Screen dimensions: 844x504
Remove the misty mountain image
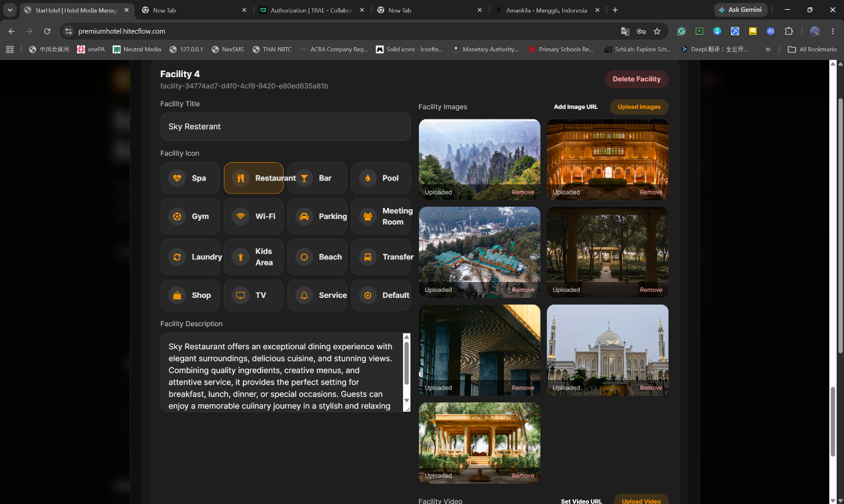[523, 192]
